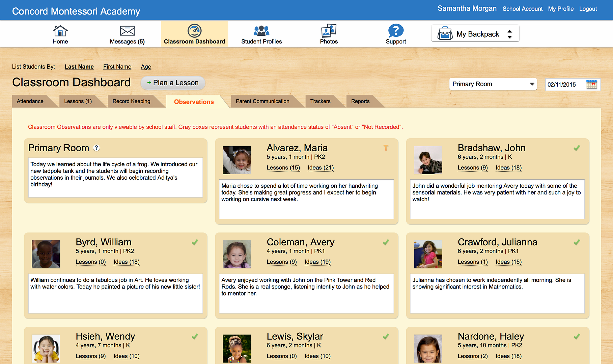This screenshot has width=613, height=364.
Task: Click the green checkmark for Hsieh, Wendy
Action: point(195,336)
